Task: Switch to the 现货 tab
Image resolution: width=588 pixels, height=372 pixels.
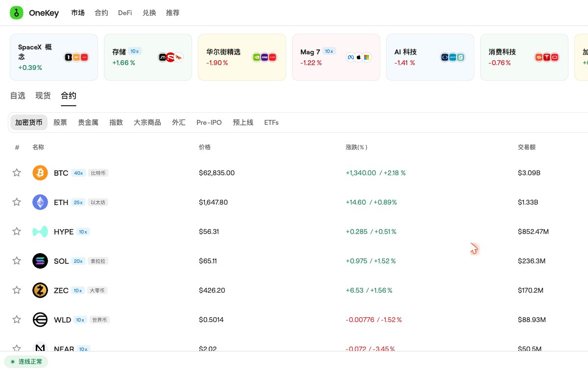Action: [43, 95]
